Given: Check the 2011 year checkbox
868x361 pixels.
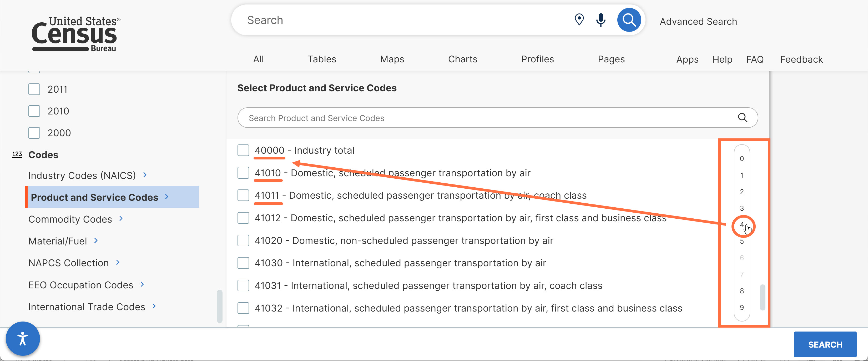Looking at the screenshot, I should 34,89.
